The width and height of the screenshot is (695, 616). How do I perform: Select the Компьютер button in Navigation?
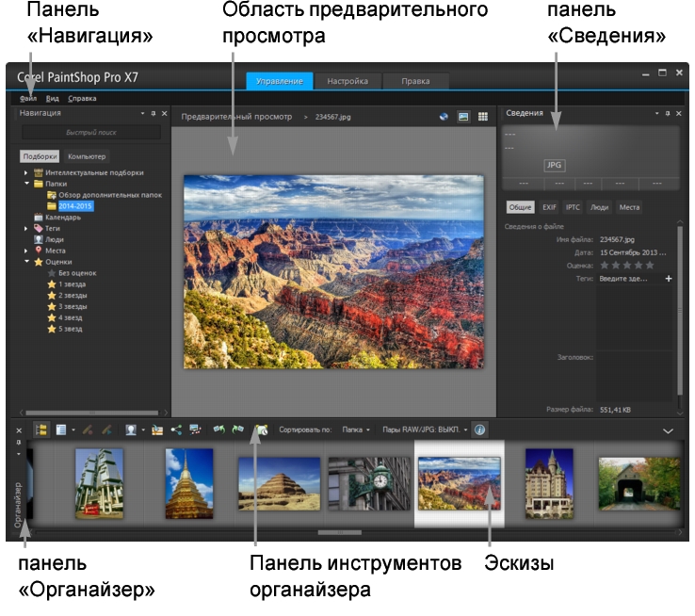click(x=87, y=156)
